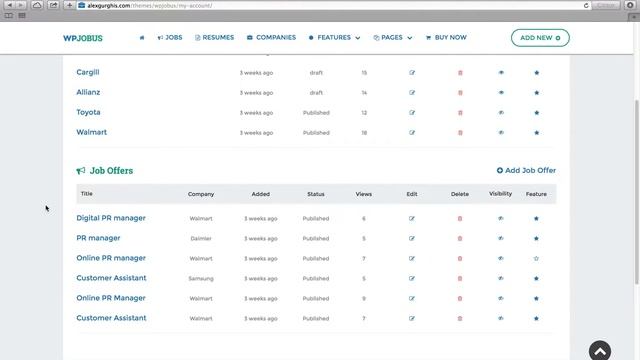Edit the Digital PR manager job
640x360 pixels.
(411, 218)
